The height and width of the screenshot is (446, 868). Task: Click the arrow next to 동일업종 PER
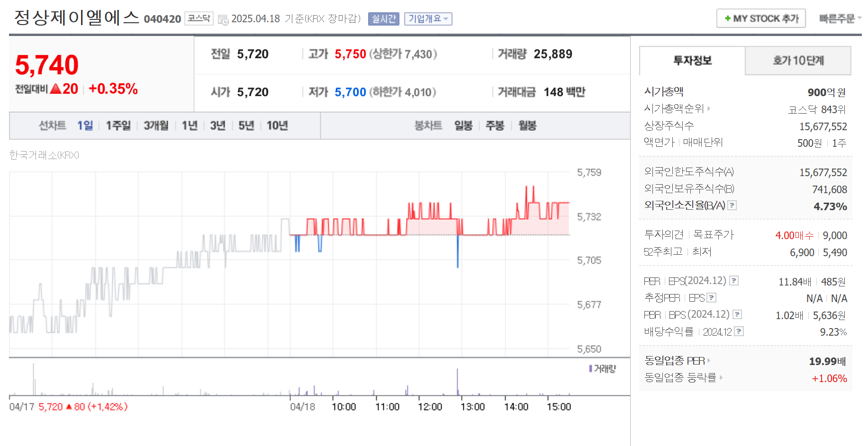tap(709, 360)
